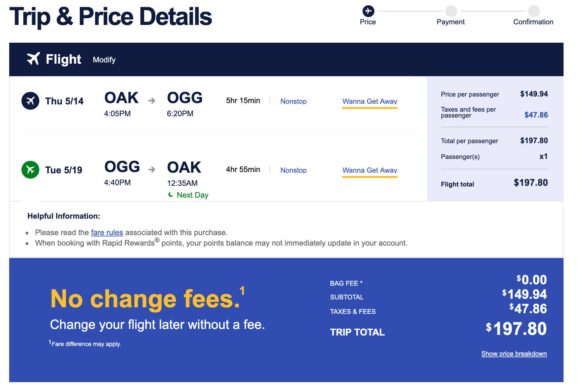578x392 pixels.
Task: Click the Price step airplane icon
Action: 368,11
